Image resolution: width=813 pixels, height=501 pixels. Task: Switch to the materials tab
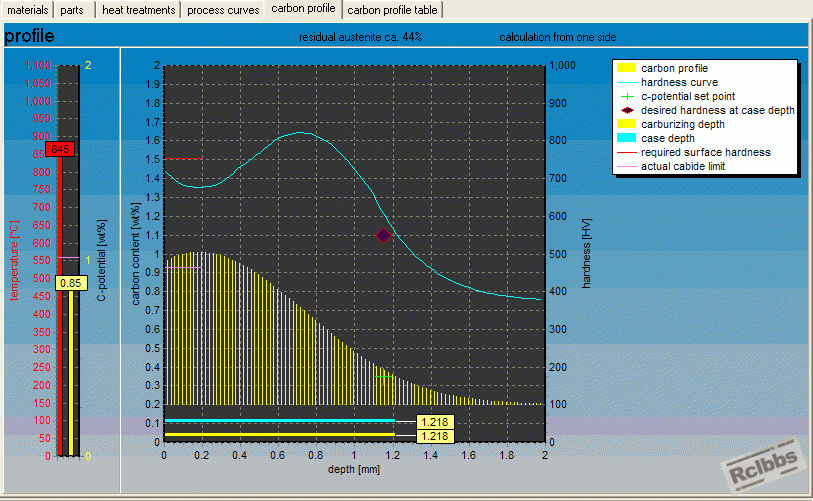(x=27, y=10)
